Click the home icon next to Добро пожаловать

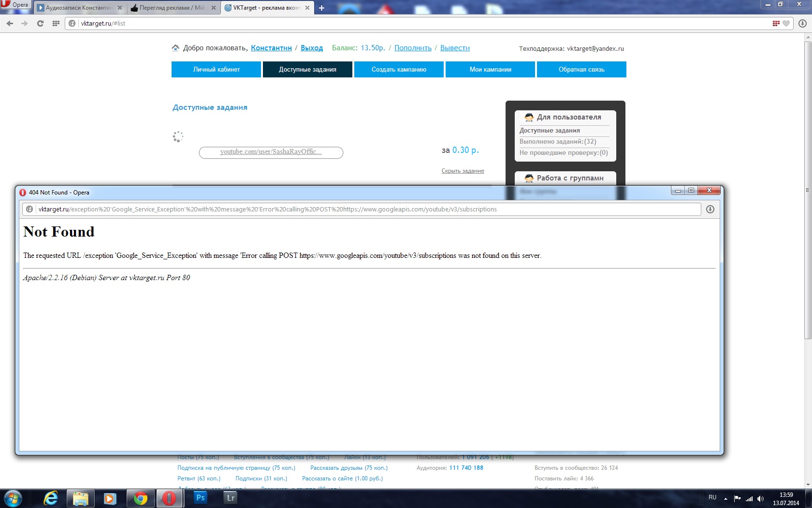(x=175, y=48)
